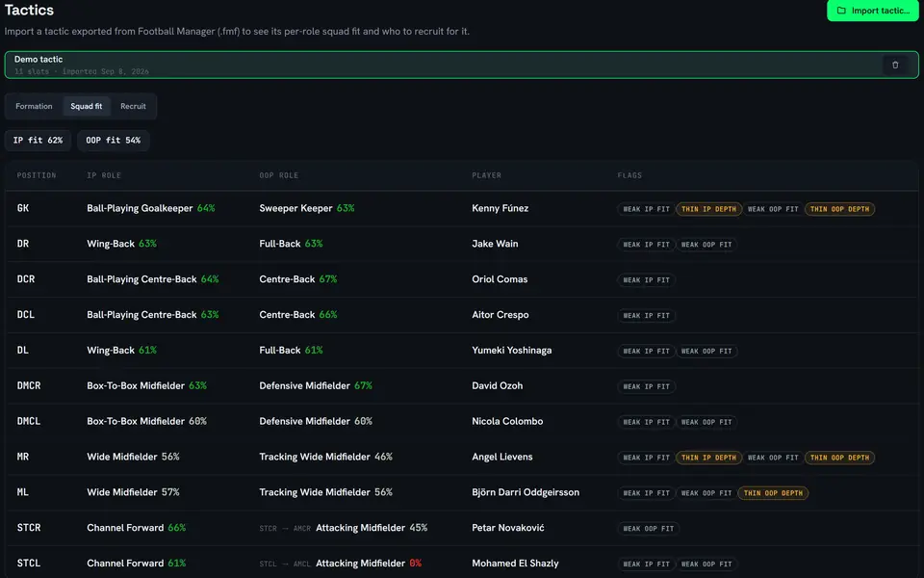Click THIN OOP DEPTH flag for Björn Darri Oddgeirsson

tap(773, 493)
